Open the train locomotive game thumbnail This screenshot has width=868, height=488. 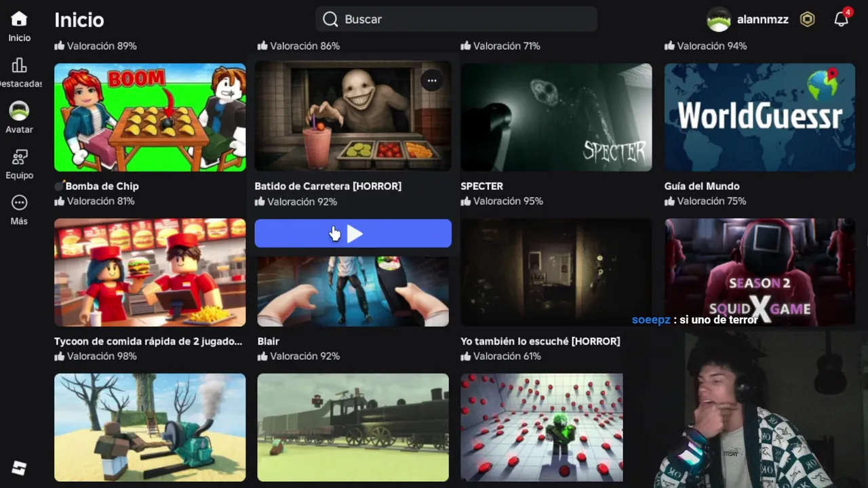pyautogui.click(x=353, y=428)
